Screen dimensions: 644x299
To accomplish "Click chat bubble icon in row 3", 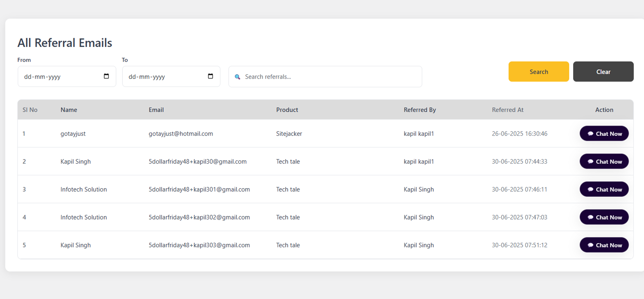I will coord(590,189).
